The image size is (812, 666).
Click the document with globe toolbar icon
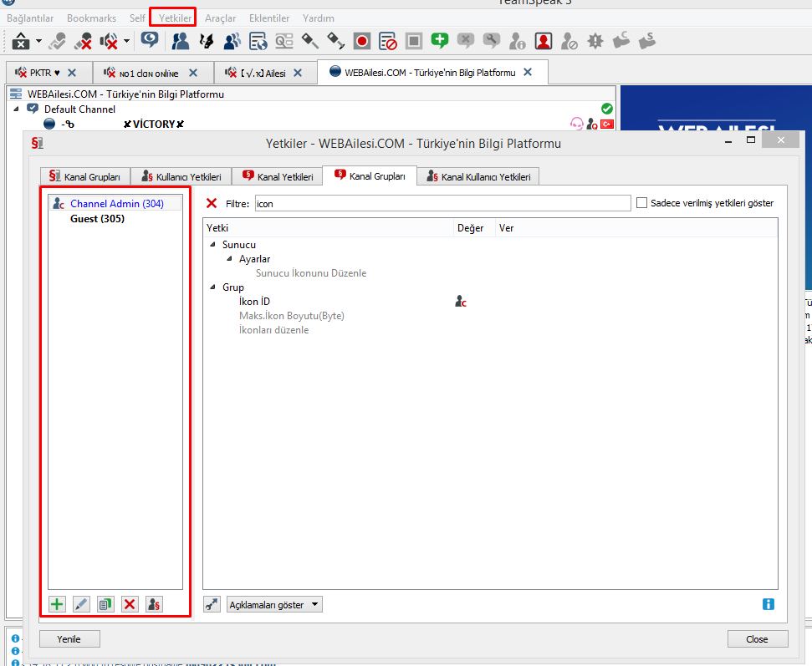click(258, 41)
